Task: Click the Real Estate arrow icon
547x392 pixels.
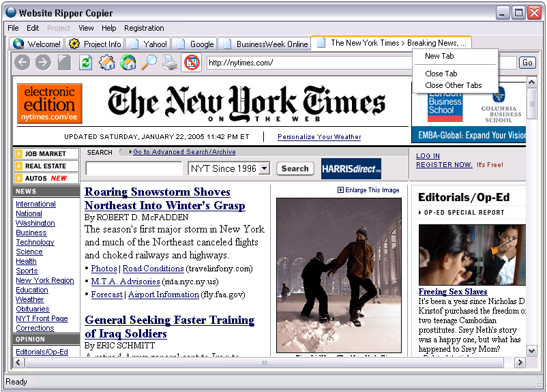Action: pos(19,166)
